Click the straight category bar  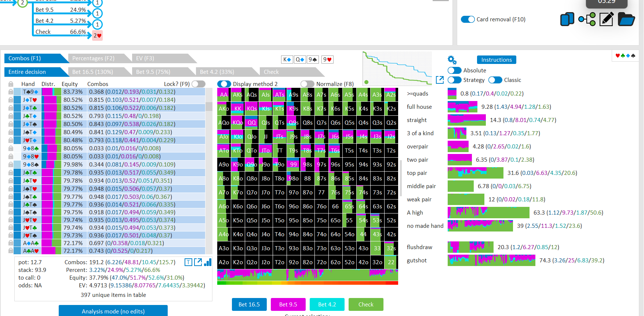click(467, 120)
